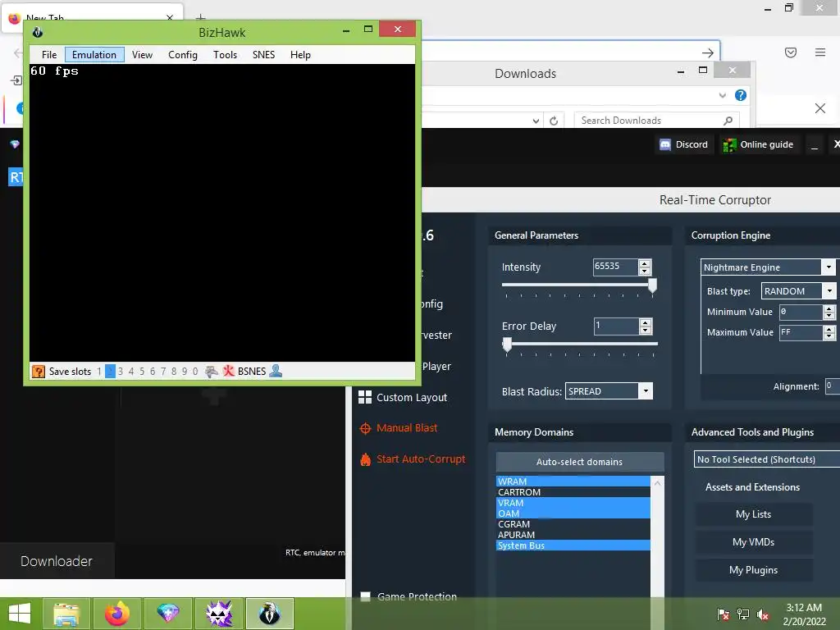
Task: Toggle the APURAM memory domain
Action: (573, 535)
